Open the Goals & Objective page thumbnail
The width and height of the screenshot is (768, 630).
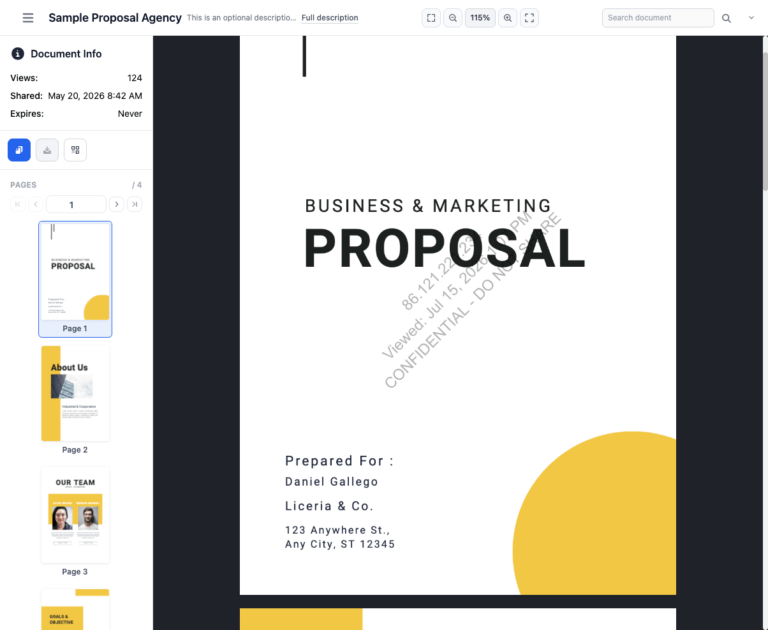75,609
